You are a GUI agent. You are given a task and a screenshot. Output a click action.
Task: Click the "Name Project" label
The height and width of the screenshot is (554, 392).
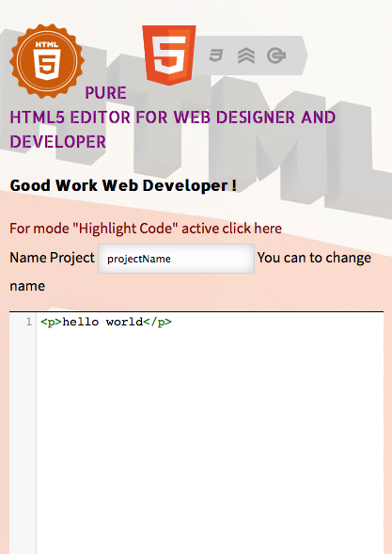click(53, 258)
